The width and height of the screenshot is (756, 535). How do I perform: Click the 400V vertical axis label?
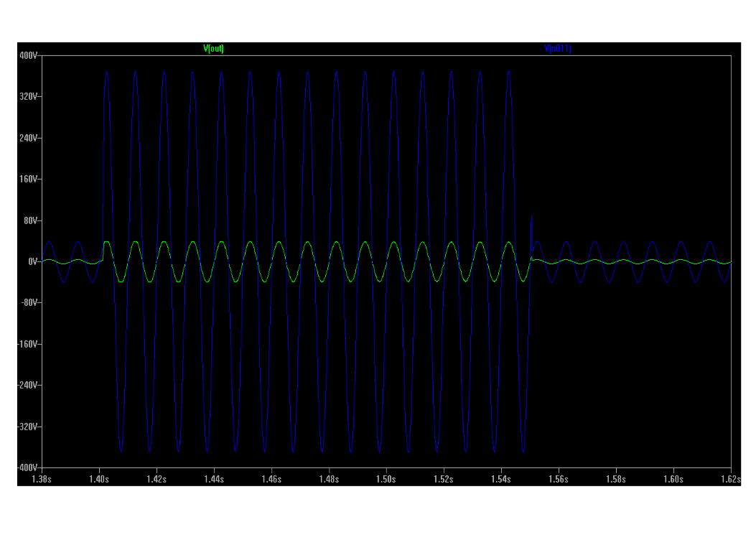(x=28, y=56)
